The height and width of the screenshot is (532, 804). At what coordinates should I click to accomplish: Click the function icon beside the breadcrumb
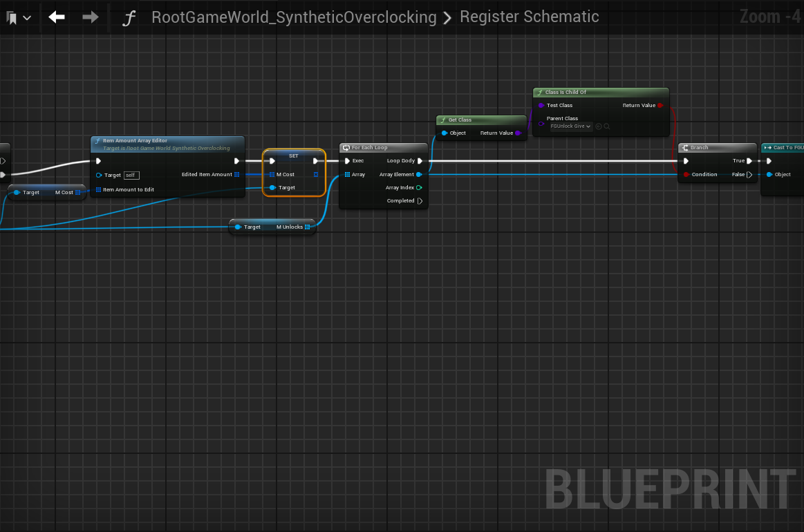coord(129,19)
